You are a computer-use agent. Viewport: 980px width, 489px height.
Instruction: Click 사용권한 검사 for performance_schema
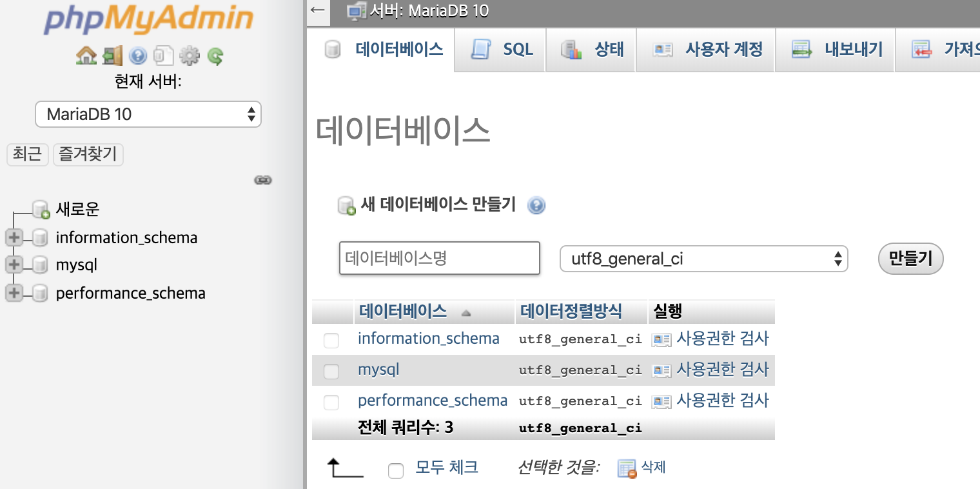(722, 400)
